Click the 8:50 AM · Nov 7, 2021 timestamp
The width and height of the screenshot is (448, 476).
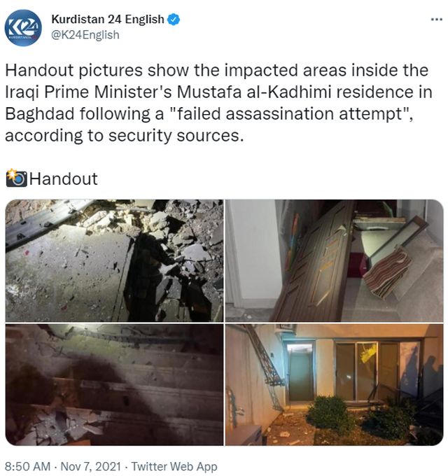coord(63,466)
